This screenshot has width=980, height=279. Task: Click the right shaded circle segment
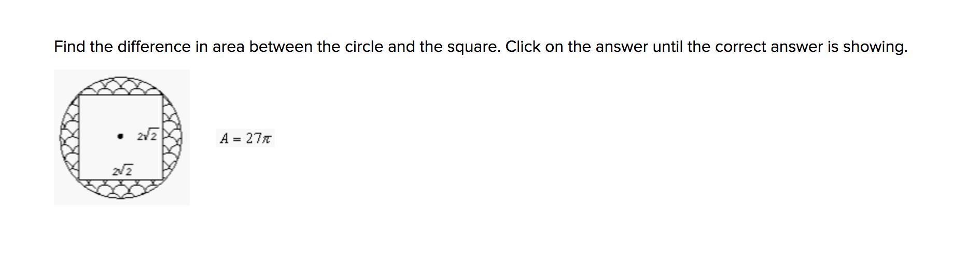(173, 137)
